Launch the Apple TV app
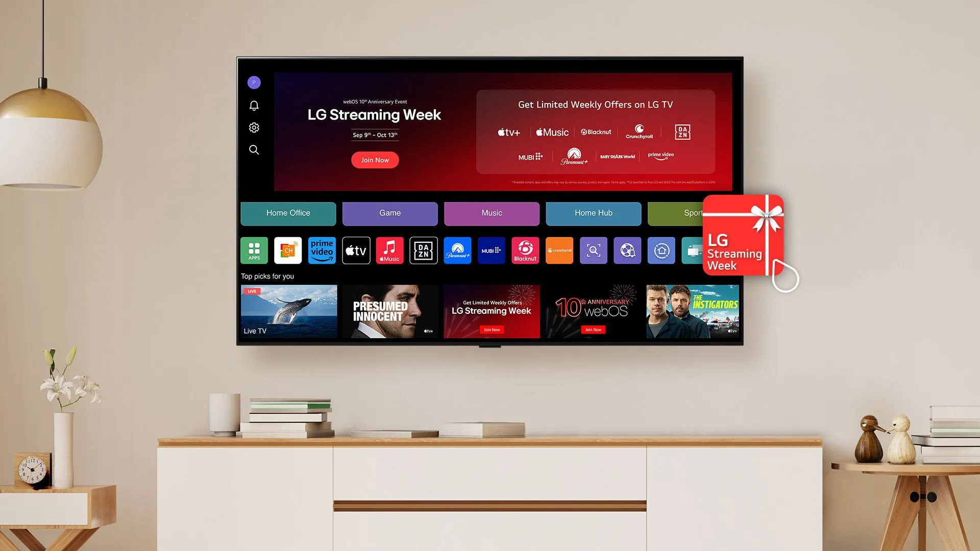 [355, 251]
